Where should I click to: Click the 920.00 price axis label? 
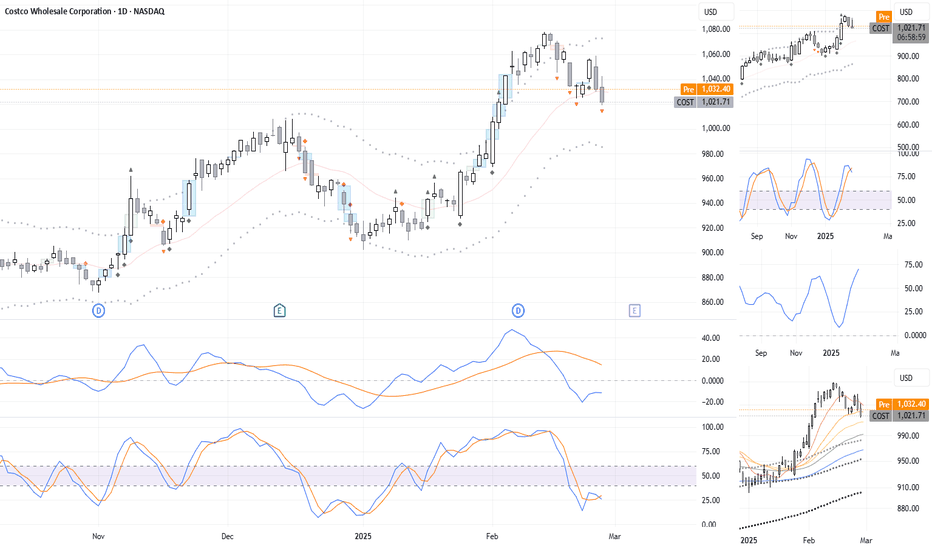[712, 228]
